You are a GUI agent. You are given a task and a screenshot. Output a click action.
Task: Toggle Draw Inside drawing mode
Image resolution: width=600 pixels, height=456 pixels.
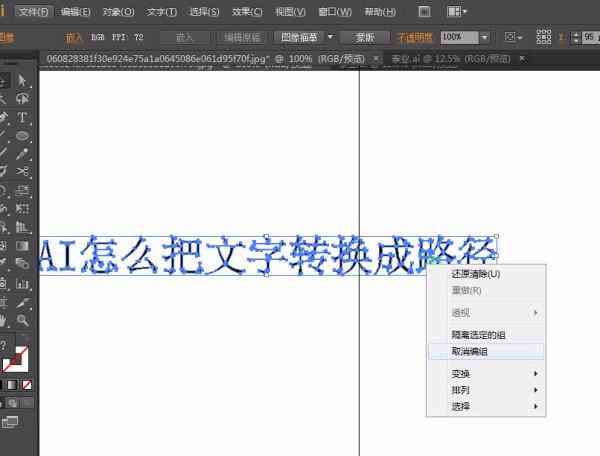pos(27,403)
